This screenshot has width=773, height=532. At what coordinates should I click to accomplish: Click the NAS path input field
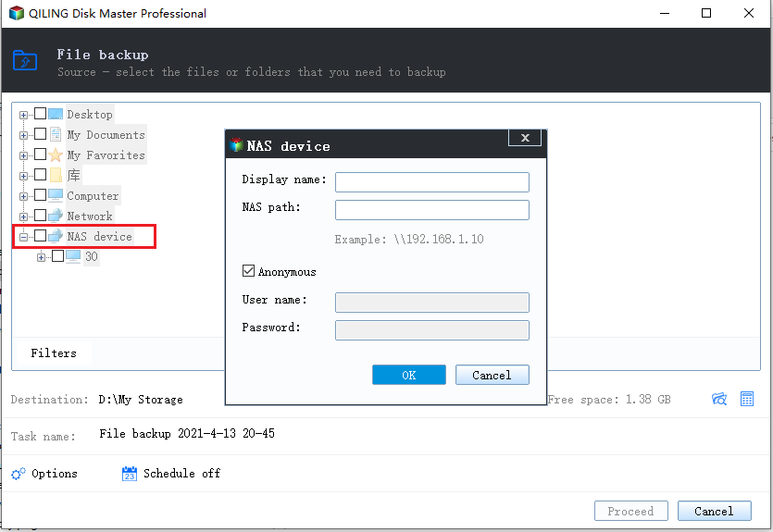(x=431, y=210)
